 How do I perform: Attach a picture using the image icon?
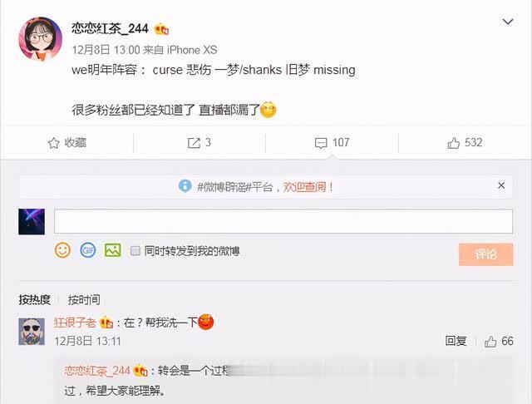point(113,250)
